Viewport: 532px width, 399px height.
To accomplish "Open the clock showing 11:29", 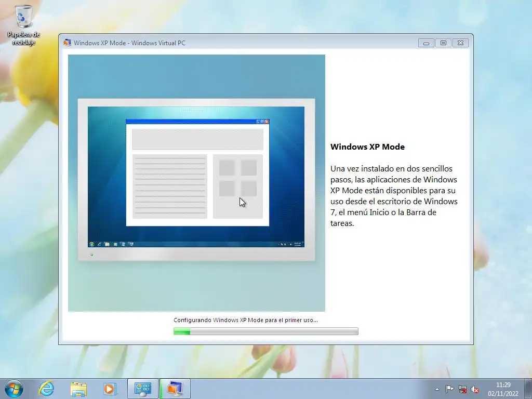I will tap(503, 389).
